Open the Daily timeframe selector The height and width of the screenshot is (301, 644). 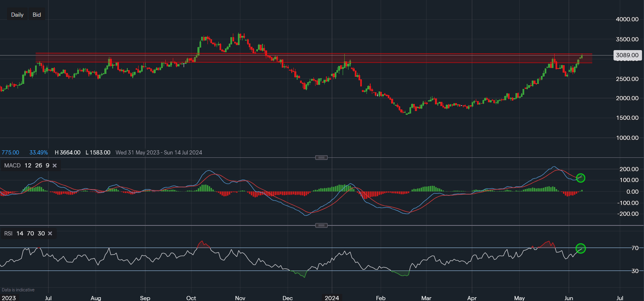click(x=17, y=15)
